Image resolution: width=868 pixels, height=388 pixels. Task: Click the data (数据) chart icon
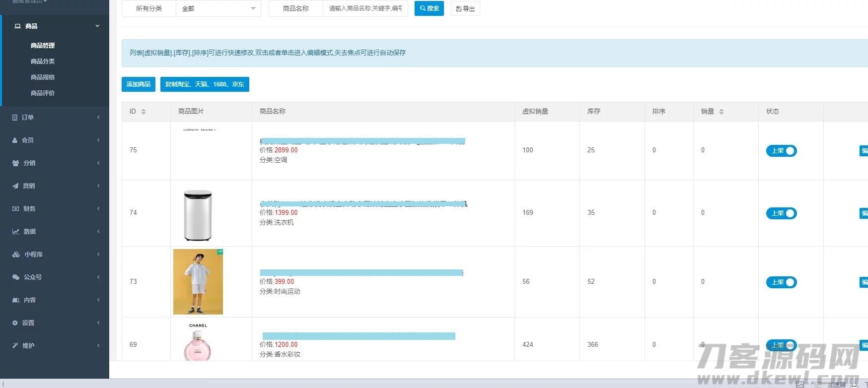tap(16, 232)
